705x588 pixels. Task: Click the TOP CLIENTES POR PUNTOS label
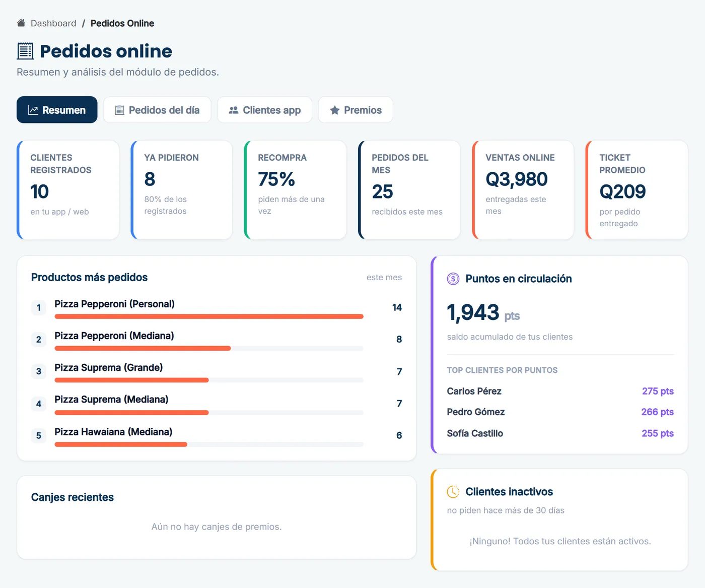coord(502,370)
